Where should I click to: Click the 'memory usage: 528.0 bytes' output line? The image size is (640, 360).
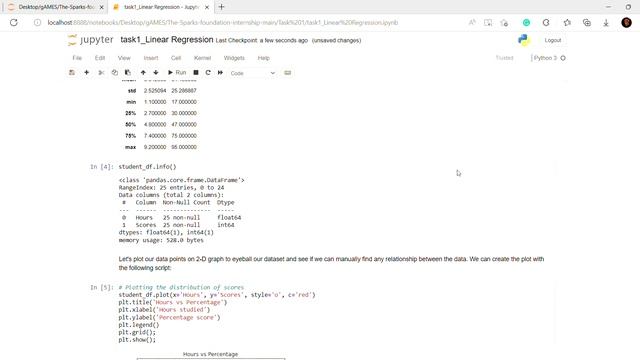[x=161, y=240]
